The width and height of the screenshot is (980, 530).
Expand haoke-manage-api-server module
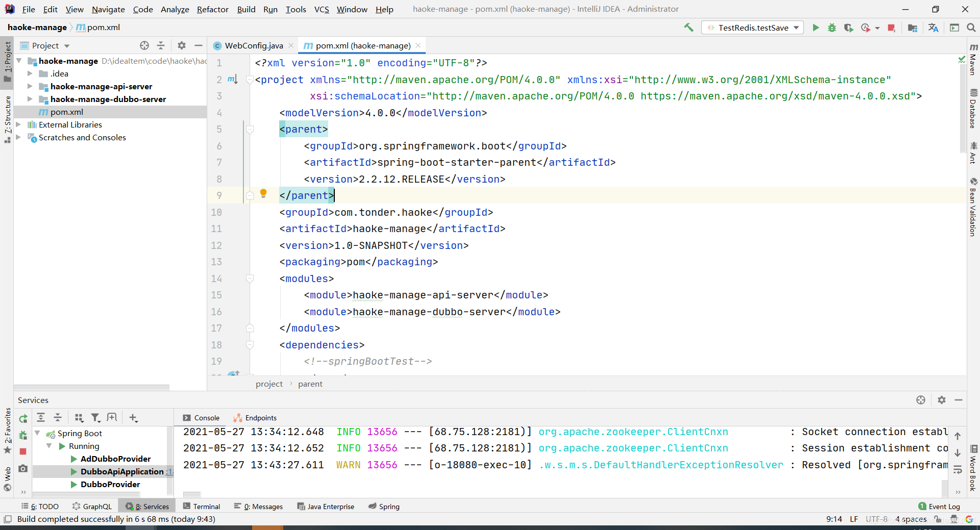click(x=30, y=86)
